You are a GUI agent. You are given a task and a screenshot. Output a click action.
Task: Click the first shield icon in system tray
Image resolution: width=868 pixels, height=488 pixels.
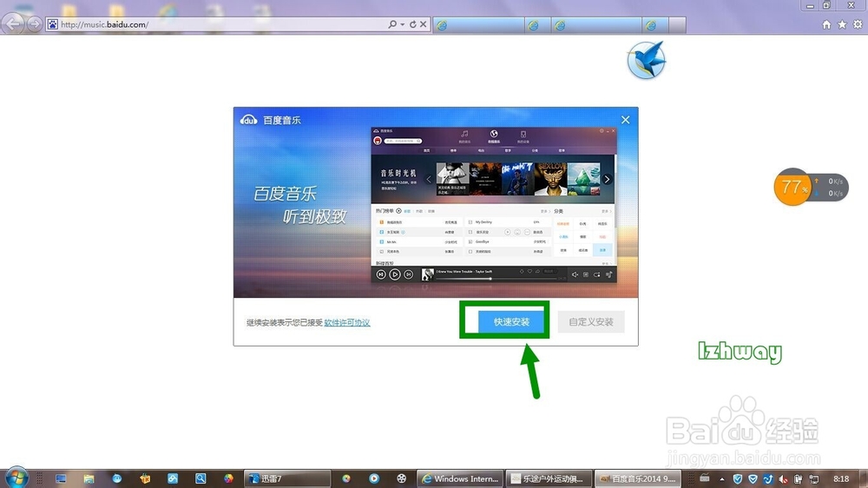(737, 478)
